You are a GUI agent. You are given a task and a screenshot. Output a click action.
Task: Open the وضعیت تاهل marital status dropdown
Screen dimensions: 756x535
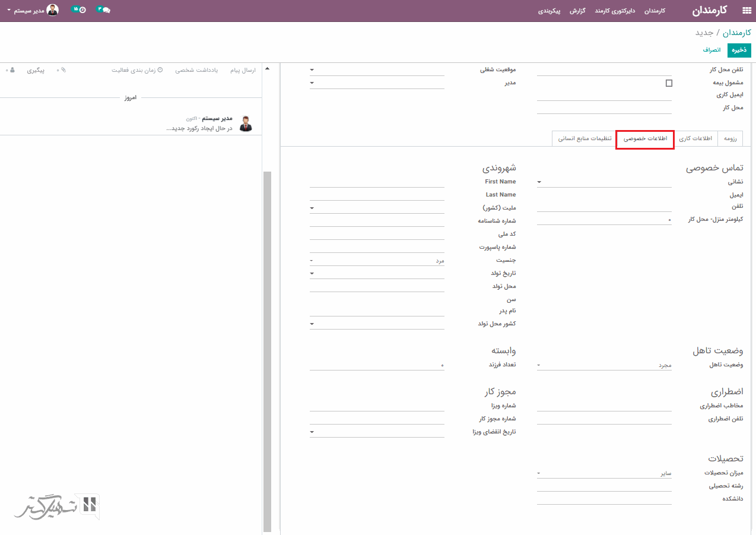604,365
